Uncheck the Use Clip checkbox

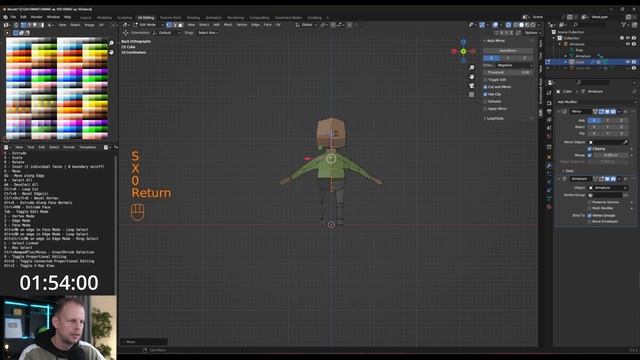(x=485, y=94)
